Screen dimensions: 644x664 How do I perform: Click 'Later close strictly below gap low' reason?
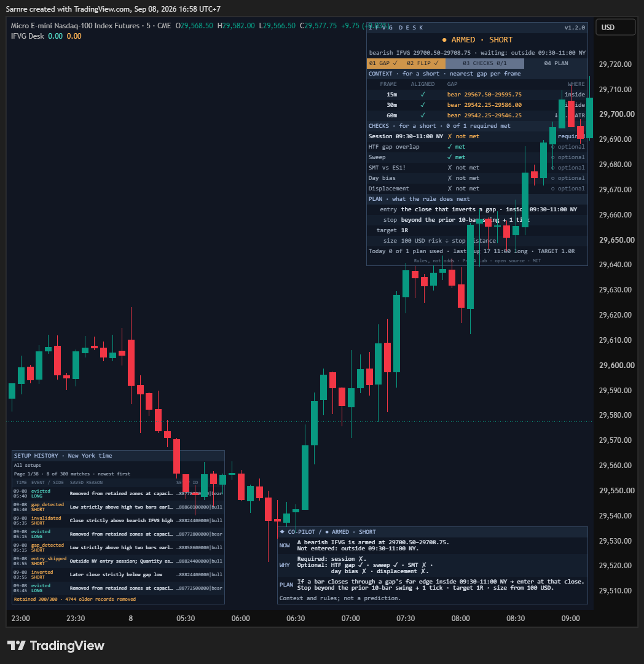116,575
